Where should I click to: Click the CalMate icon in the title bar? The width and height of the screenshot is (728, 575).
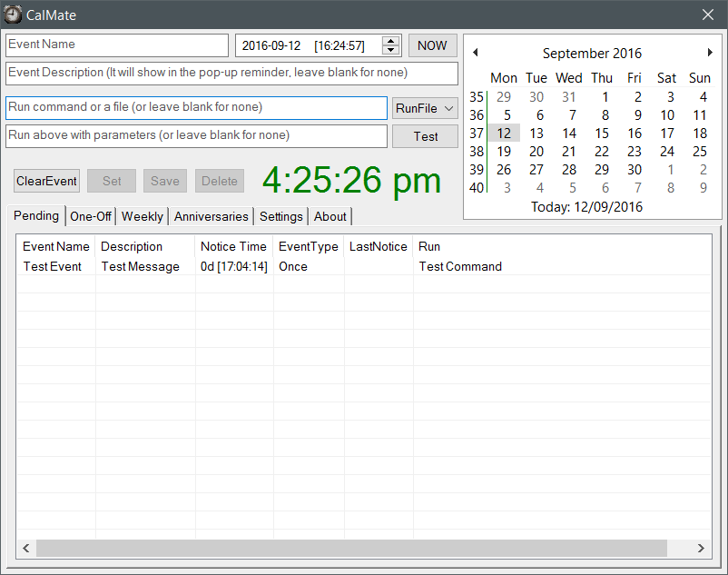tap(14, 14)
